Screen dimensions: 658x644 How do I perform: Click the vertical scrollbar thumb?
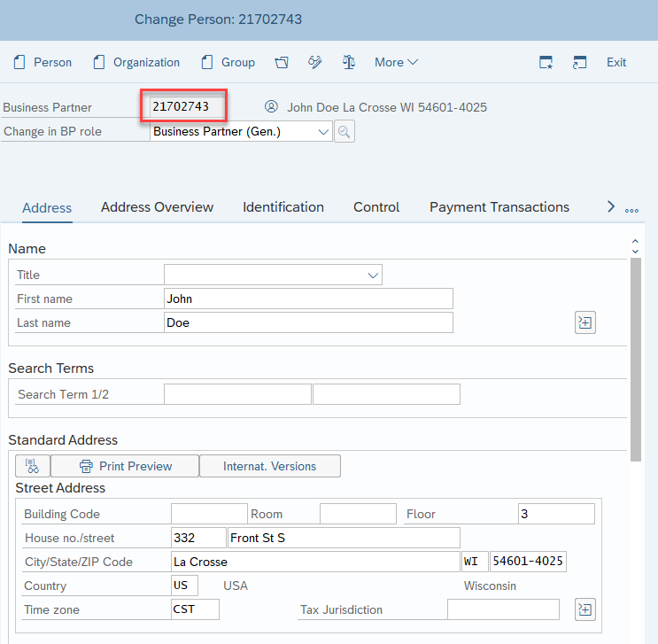coord(636,360)
